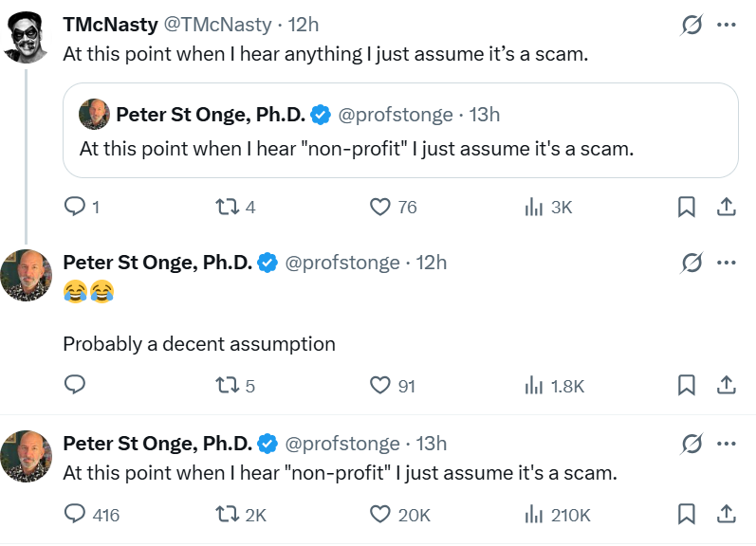Repost the tweet with 5 reposts
The width and height of the screenshot is (756, 546).
(x=227, y=384)
